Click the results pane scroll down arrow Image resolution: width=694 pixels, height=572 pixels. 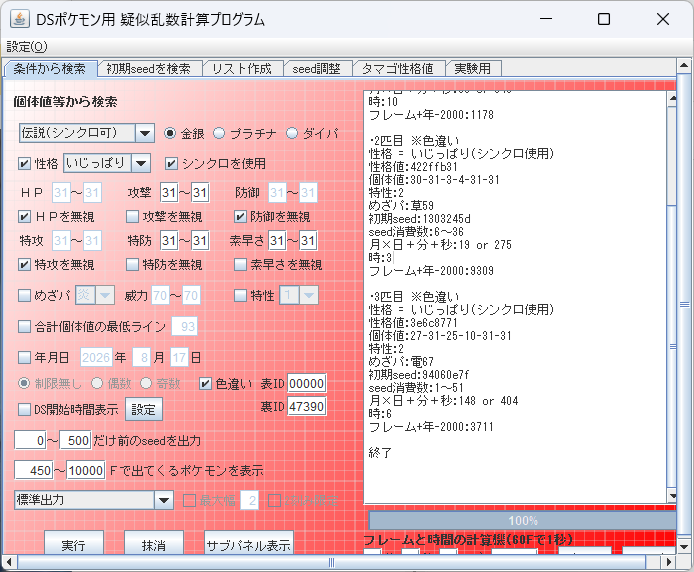pyautogui.click(x=672, y=496)
